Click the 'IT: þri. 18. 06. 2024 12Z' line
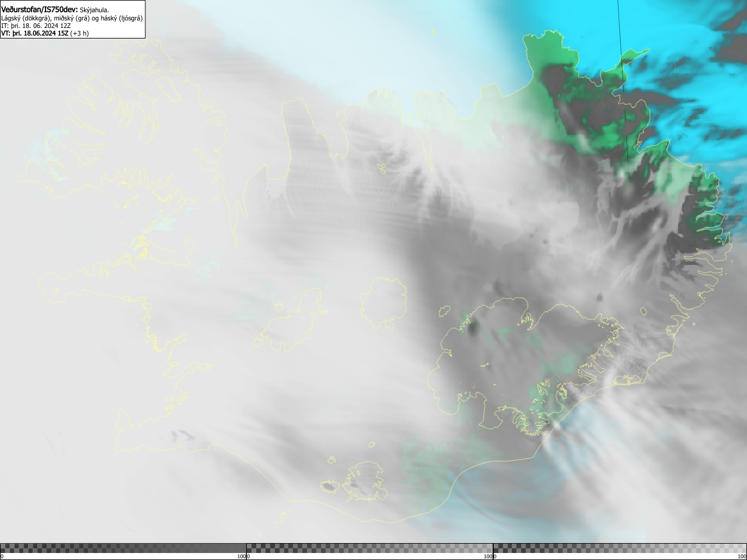This screenshot has height=560, width=747. coord(36,26)
